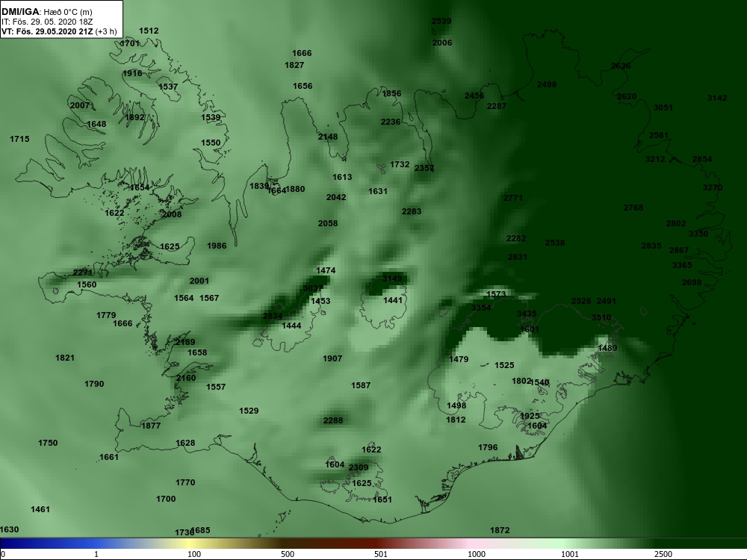This screenshot has height=560, width=747.
Task: Select the value 2189
Action: point(185,342)
